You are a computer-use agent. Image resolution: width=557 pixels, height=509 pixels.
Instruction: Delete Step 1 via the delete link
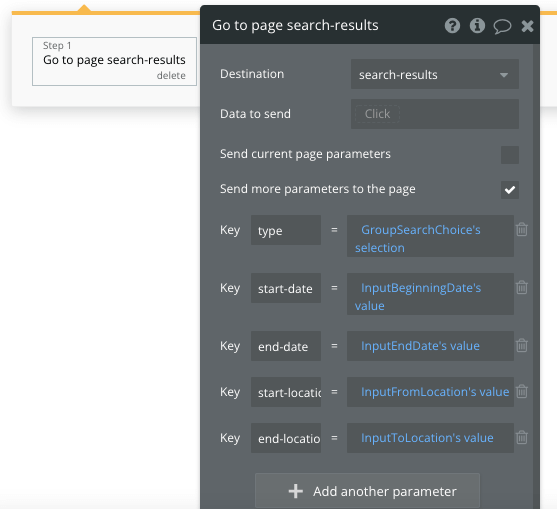click(x=171, y=76)
